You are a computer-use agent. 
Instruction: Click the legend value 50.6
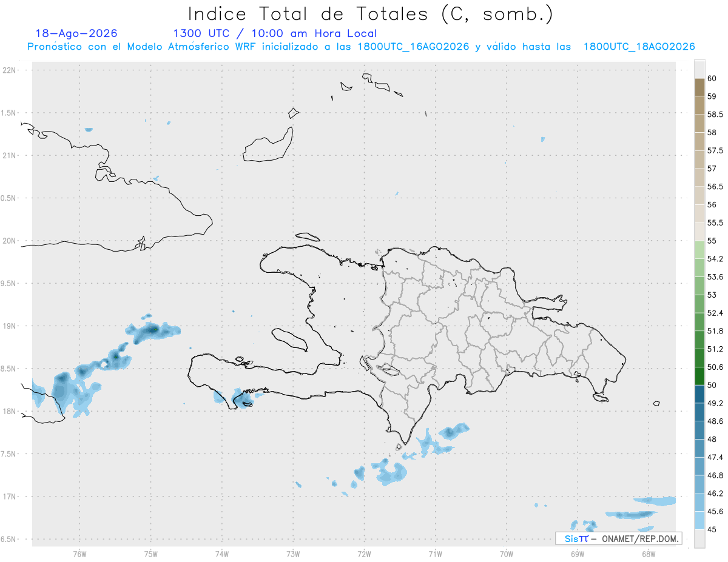coord(715,367)
